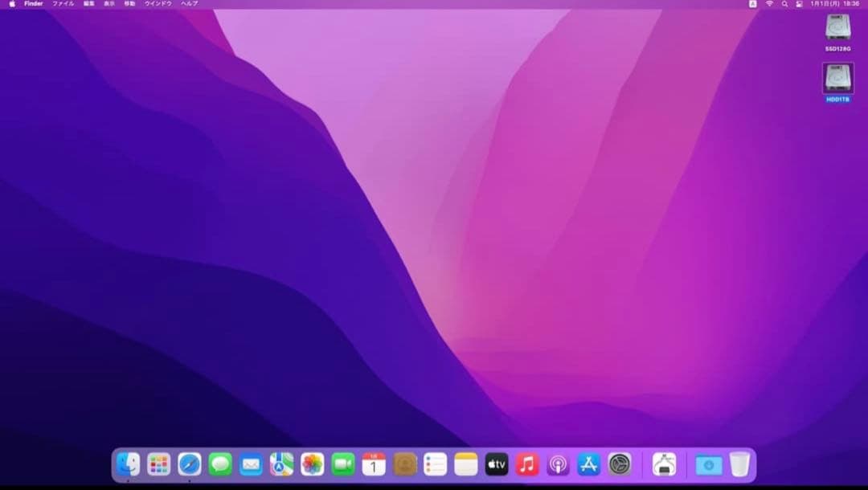Open System Preferences from the Dock
This screenshot has width=868, height=490.
pyautogui.click(x=620, y=463)
